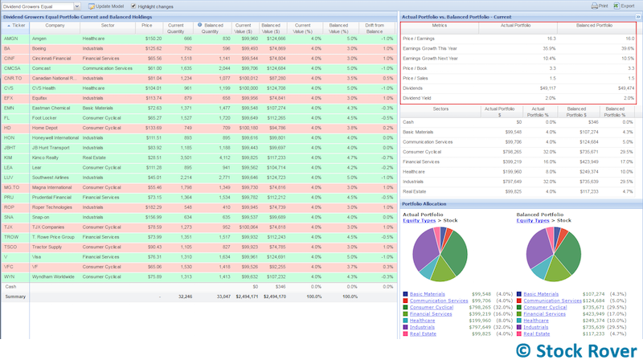Open Basic Materials link under Balanced Portfolio
Viewport: 643px width, 364px height.
tap(541, 294)
